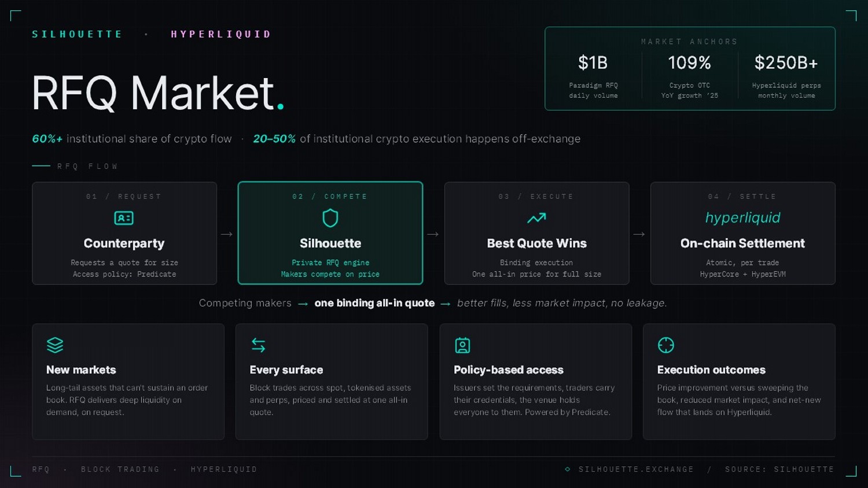Viewport: 868px width, 488px height.
Task: Click the Execution outcomes crosshair icon
Action: (x=666, y=345)
